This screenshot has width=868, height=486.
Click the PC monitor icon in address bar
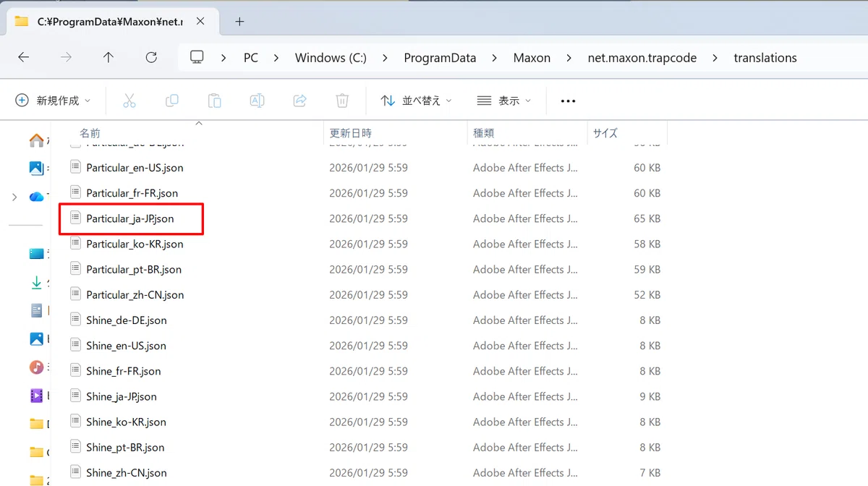coord(197,58)
